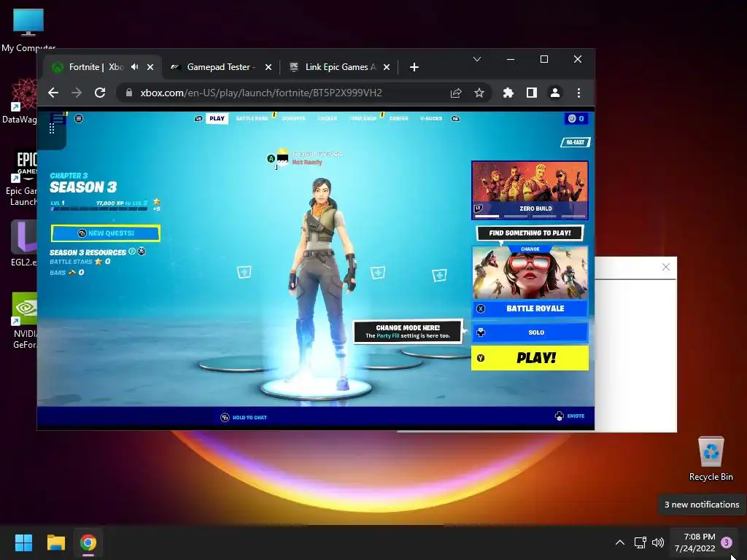Click the Battle Stars counter
747x560 pixels.
tap(80, 262)
